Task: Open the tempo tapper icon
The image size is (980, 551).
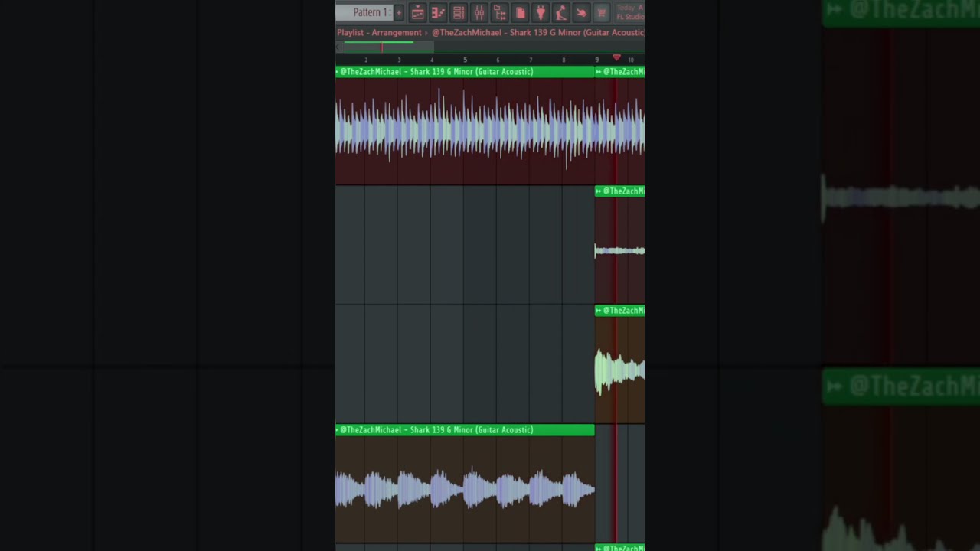Action: (561, 12)
